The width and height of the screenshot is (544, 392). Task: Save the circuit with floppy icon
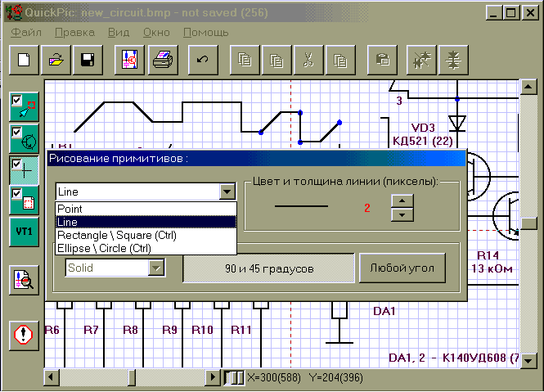click(88, 60)
